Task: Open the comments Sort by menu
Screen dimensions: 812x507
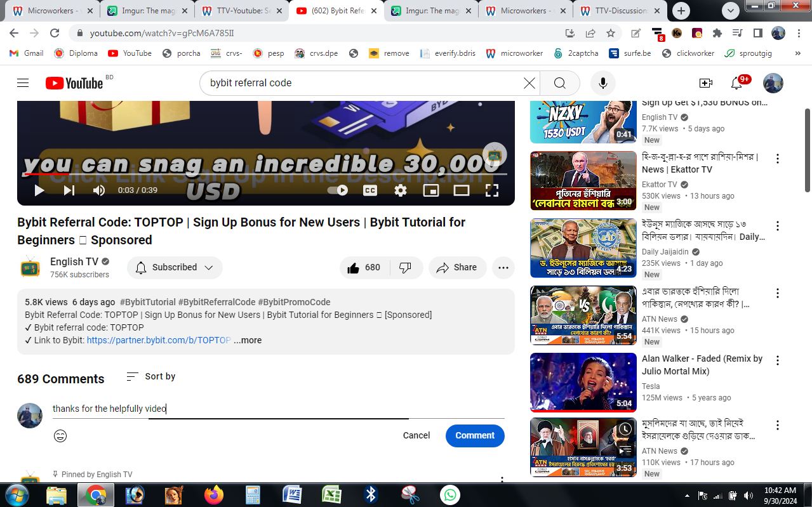Action: pyautogui.click(x=151, y=376)
